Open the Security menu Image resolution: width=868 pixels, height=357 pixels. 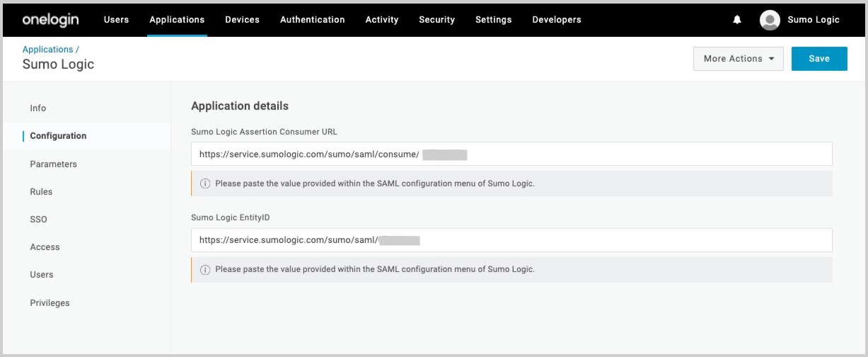[x=436, y=20]
